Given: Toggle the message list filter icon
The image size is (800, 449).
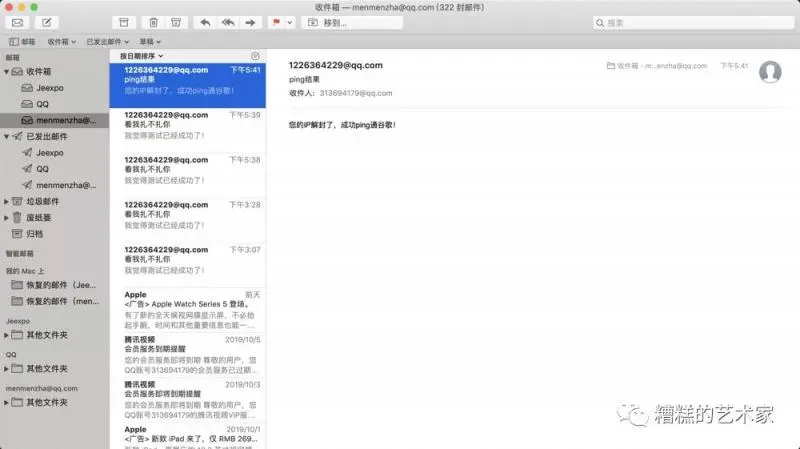Looking at the screenshot, I should (x=255, y=56).
